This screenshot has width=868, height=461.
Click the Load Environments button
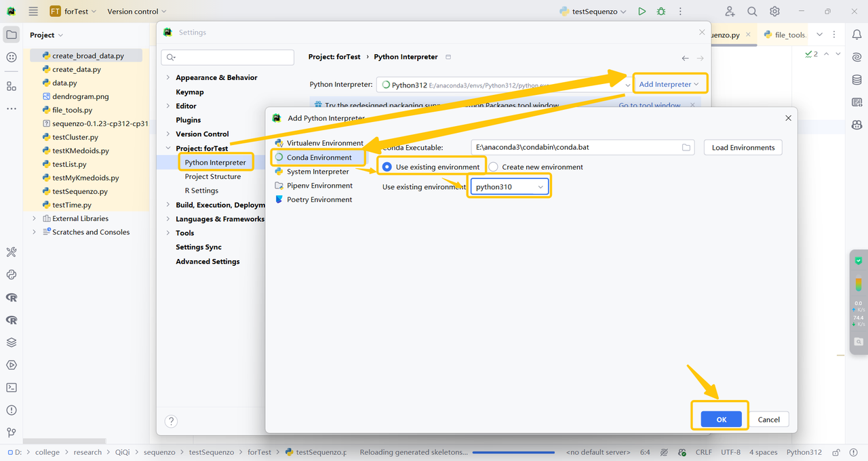(743, 147)
